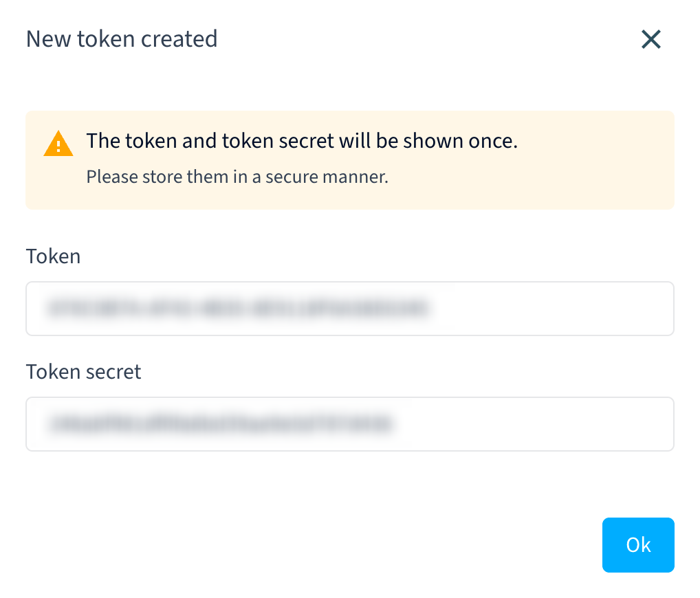Click the word secret in the warning headline
The image size is (700, 598).
[306, 141]
